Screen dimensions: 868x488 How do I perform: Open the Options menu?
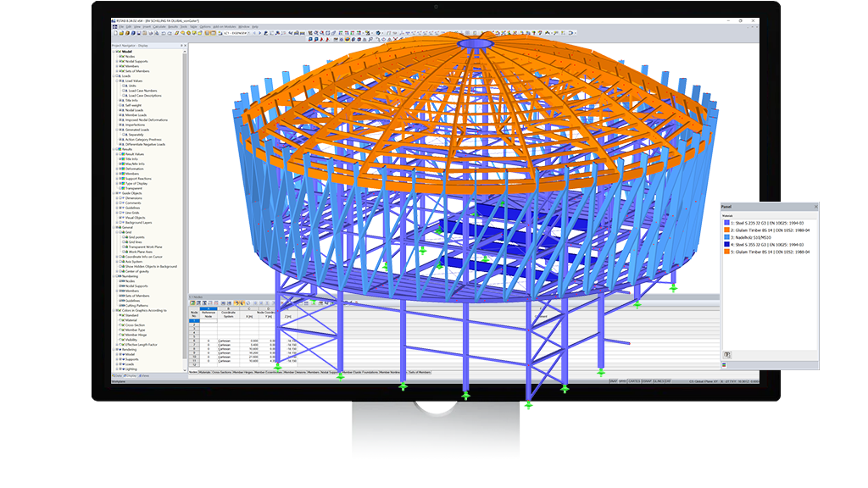205,26
